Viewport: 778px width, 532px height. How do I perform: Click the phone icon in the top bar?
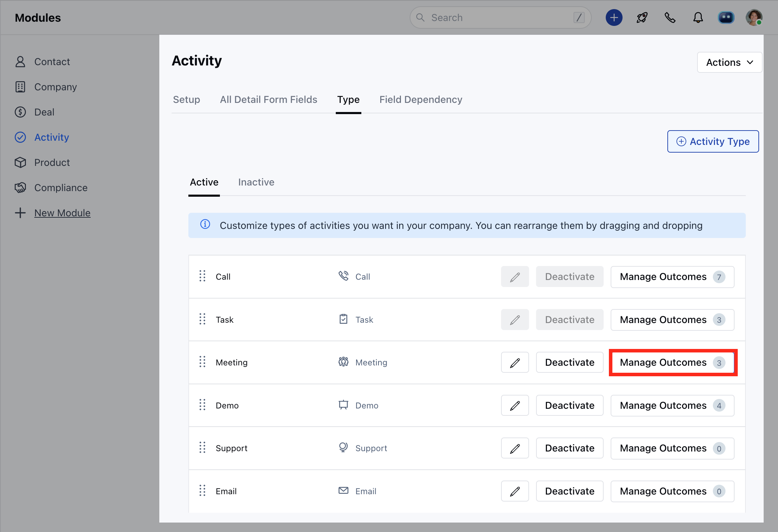pyautogui.click(x=670, y=17)
